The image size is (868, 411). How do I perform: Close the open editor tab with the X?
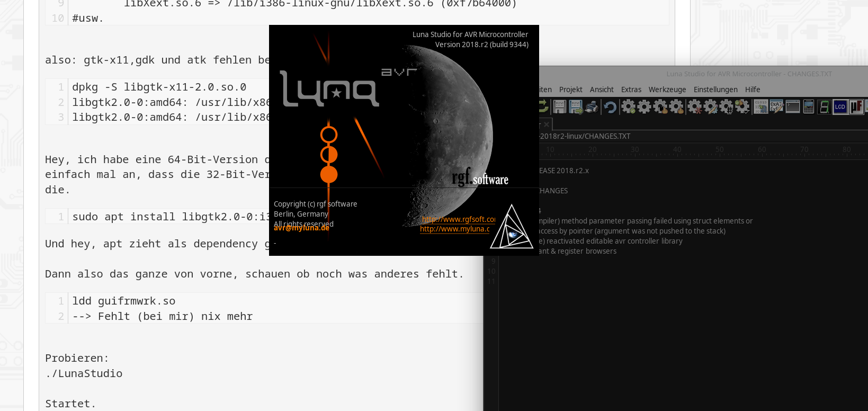click(x=547, y=124)
